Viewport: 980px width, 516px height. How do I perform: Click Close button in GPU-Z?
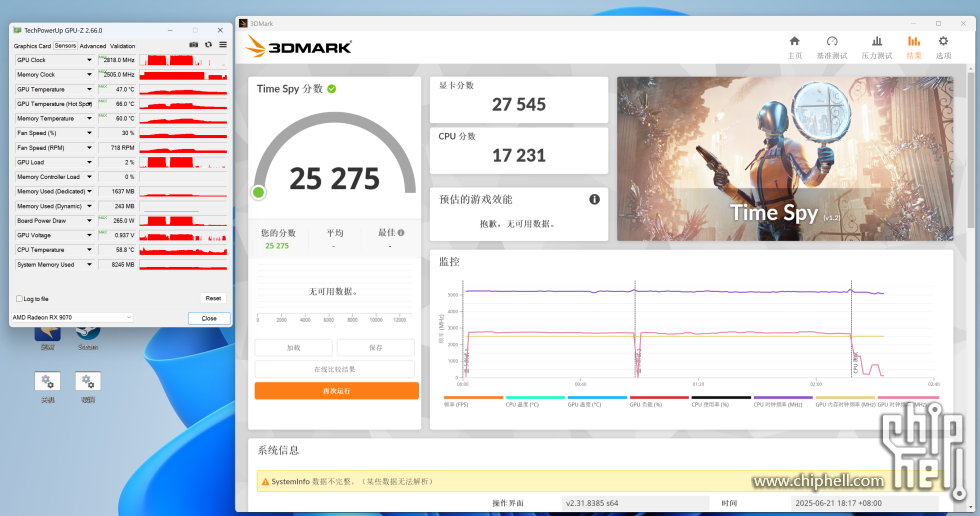click(x=209, y=318)
